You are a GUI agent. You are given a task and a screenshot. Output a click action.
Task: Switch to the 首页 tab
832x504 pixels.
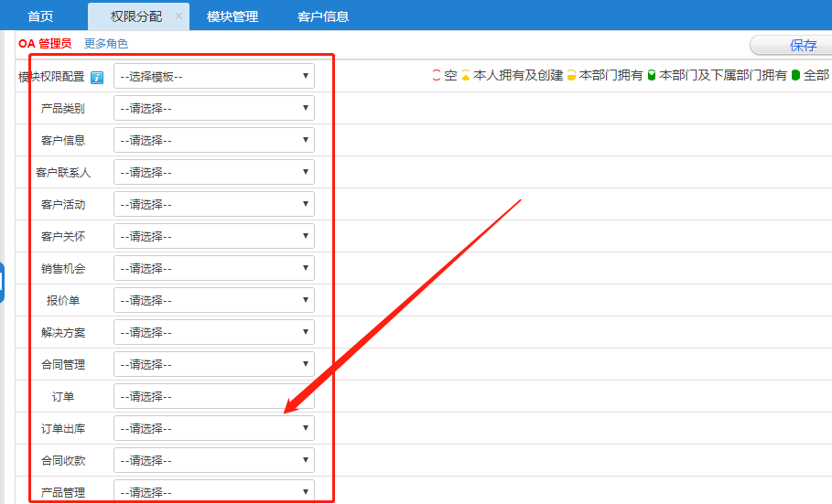40,16
